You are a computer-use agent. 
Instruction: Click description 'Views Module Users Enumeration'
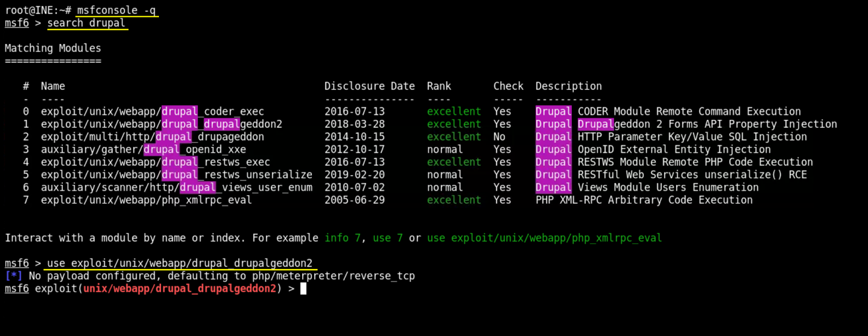tap(668, 188)
